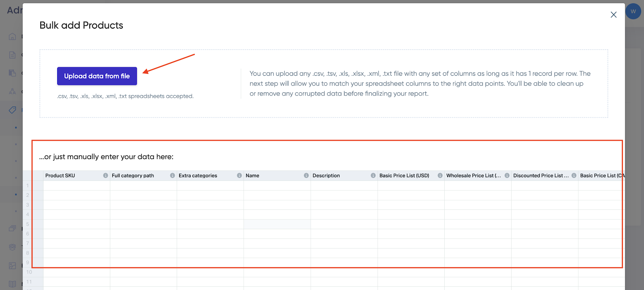This screenshot has height=290, width=644.
Task: Click the Name cell in row 1
Action: click(x=277, y=186)
